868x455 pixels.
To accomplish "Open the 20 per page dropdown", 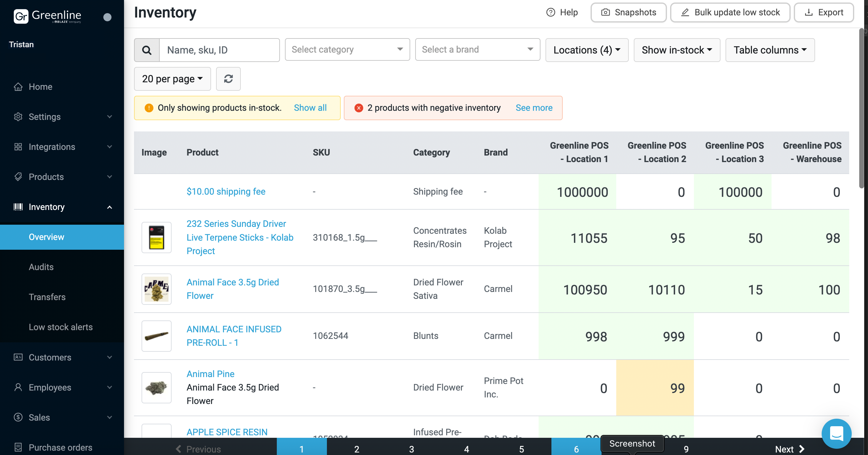I will point(172,79).
